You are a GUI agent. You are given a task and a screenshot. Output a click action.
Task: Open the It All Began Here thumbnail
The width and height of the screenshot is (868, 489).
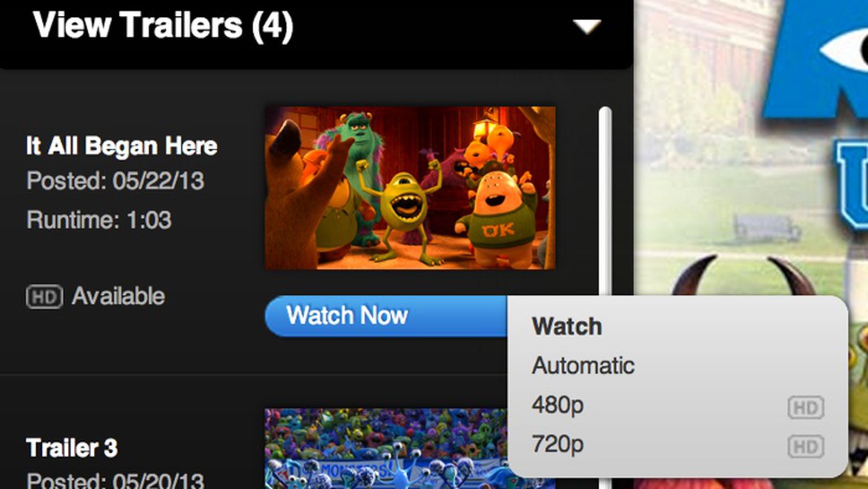(410, 188)
